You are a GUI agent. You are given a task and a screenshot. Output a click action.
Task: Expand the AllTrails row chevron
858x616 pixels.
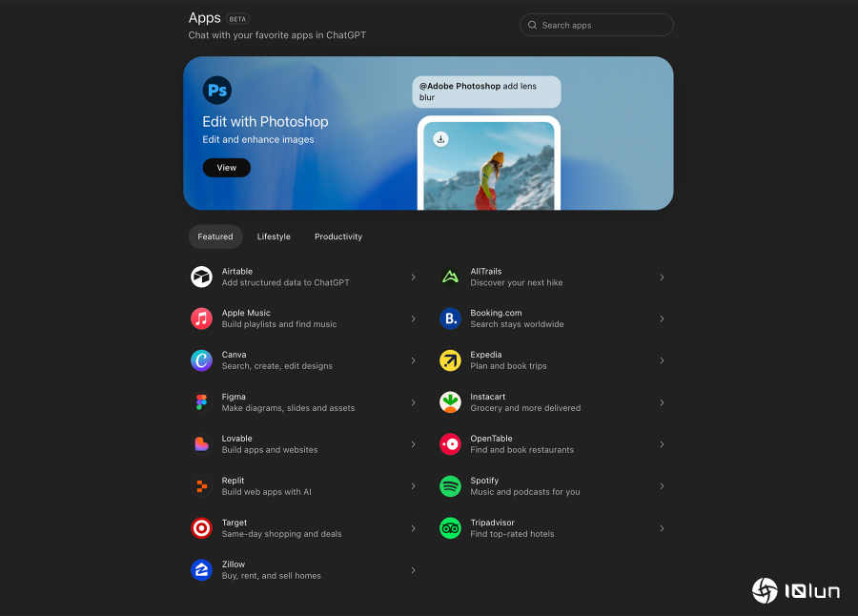[663, 277]
